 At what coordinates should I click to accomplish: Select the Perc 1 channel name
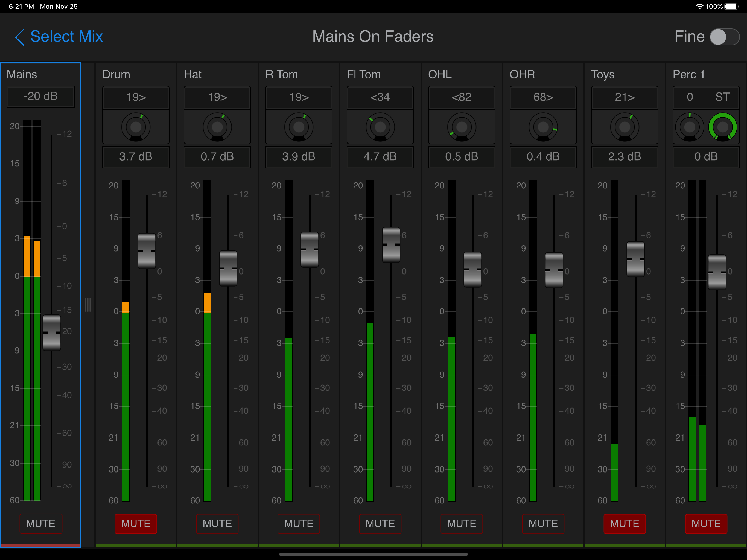(688, 74)
